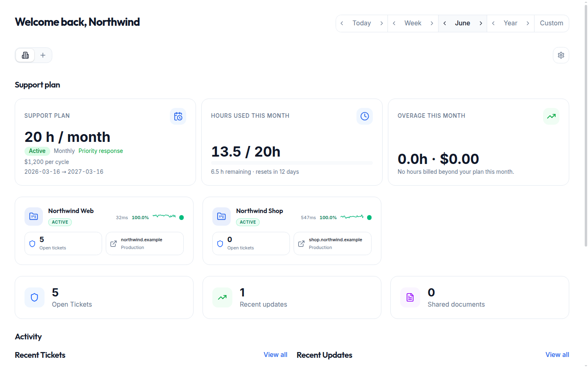The height and width of the screenshot is (368, 588).
Task: Click the page vertical scrollbar
Action: 586,126
